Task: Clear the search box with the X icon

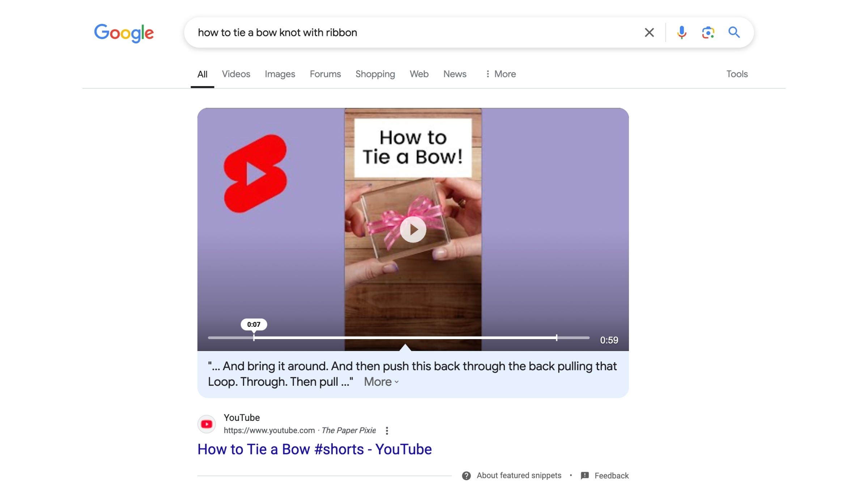Action: (x=649, y=33)
